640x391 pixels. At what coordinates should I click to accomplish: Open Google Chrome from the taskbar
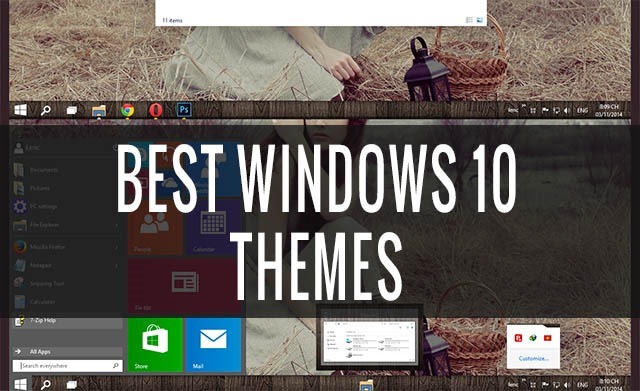pos(128,110)
